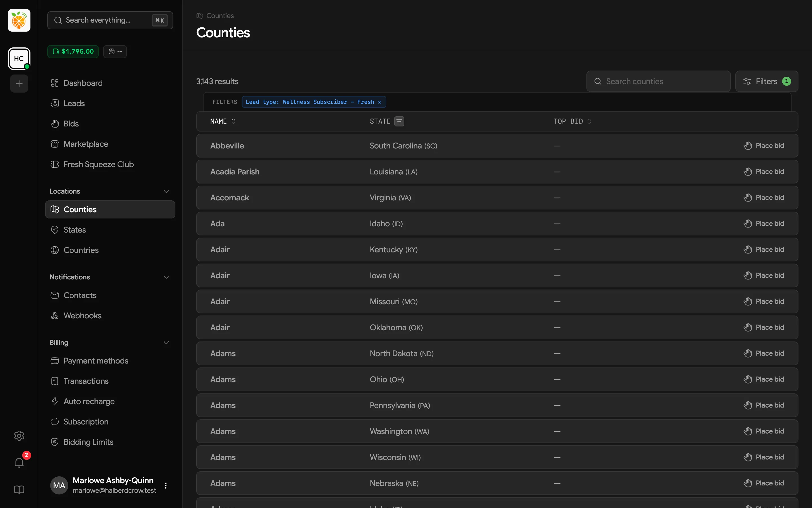Open the Marketplace page
Viewport: 812px width, 508px height.
(110, 144)
